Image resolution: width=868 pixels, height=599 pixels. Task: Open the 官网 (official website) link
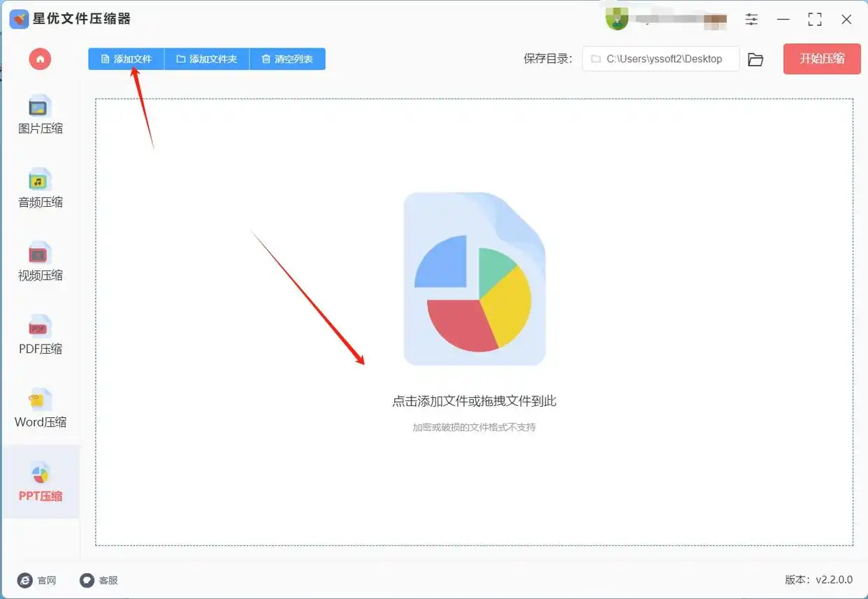click(x=34, y=580)
